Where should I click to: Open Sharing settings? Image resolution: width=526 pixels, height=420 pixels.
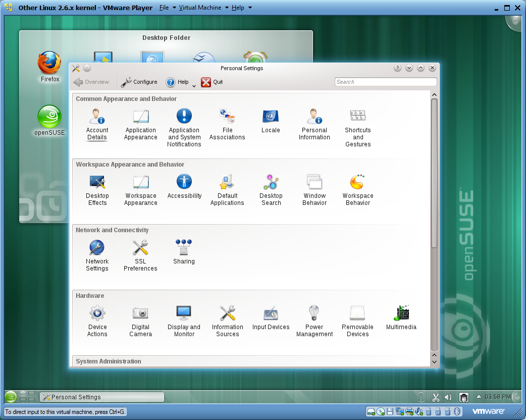(x=184, y=252)
